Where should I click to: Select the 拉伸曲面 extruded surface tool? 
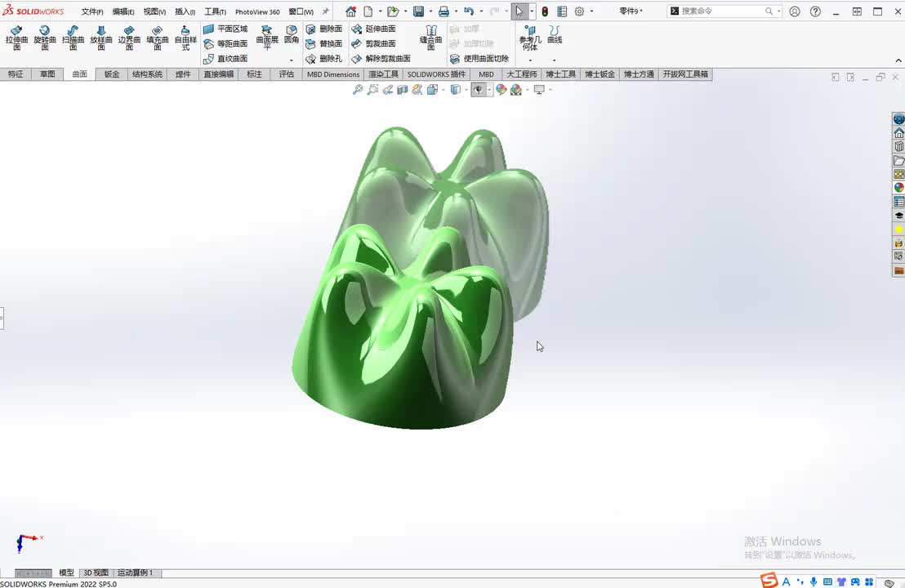[x=16, y=38]
